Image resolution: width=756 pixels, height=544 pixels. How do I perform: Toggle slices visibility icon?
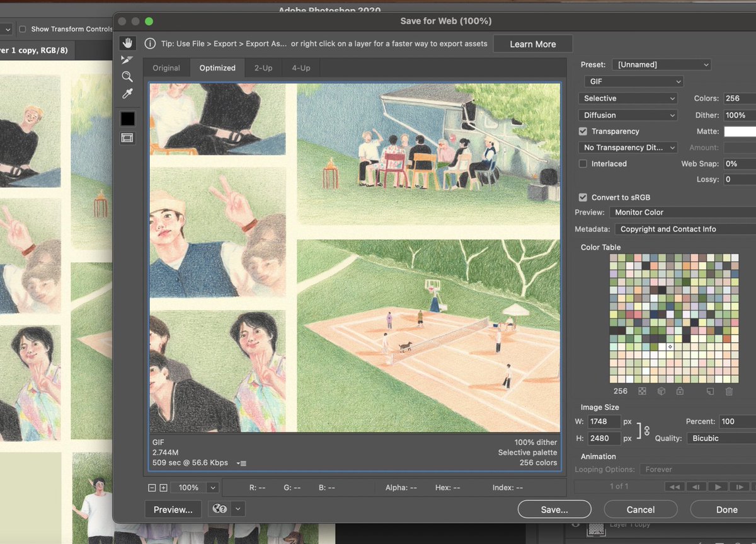[x=127, y=138]
